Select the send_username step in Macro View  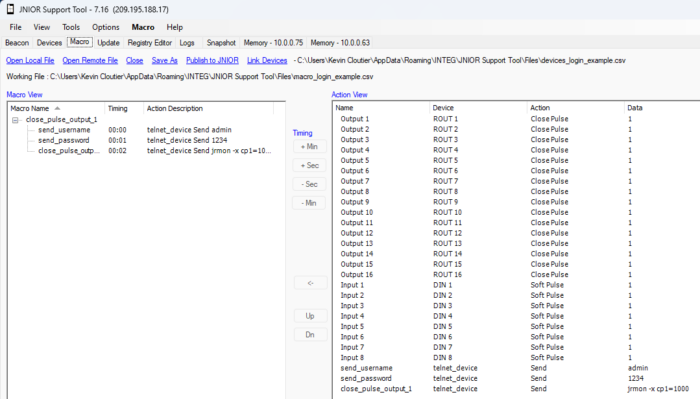(64, 130)
